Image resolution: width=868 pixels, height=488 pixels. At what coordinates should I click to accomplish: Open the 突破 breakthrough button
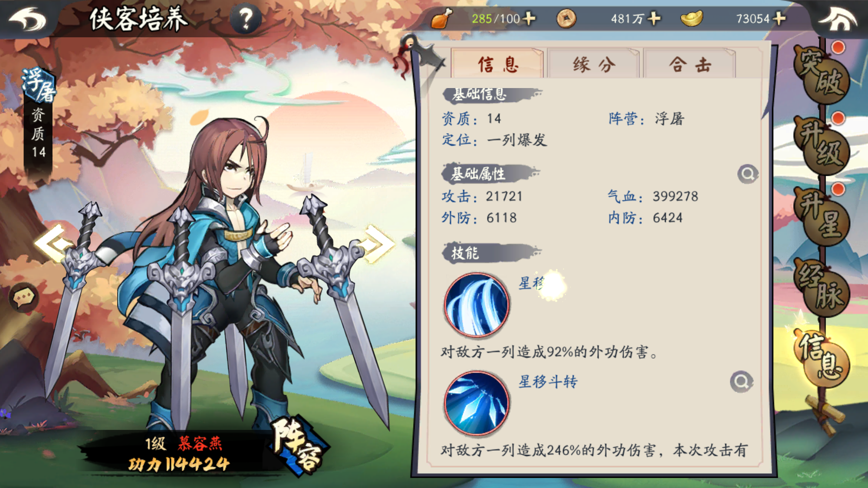[x=821, y=73]
